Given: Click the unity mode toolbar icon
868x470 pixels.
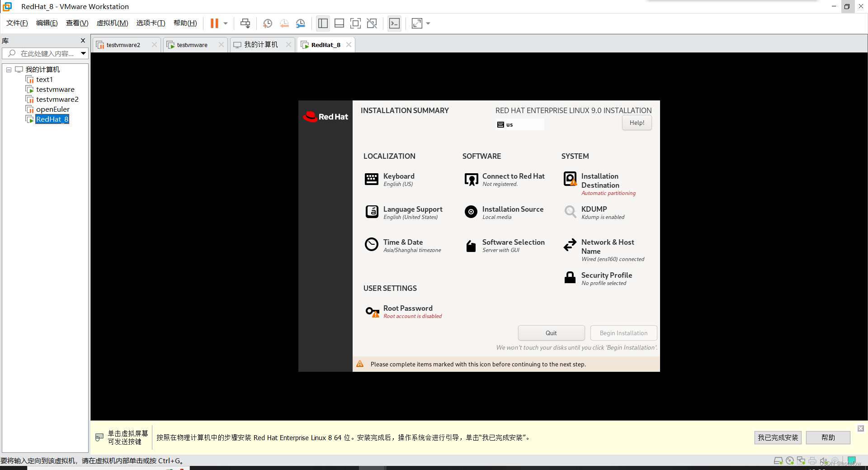Looking at the screenshot, I should 372,23.
